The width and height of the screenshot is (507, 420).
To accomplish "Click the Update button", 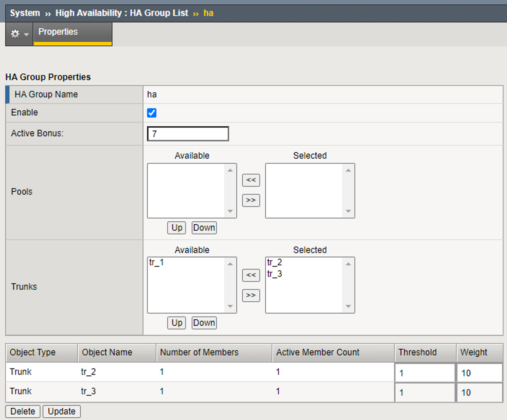I will pos(62,411).
